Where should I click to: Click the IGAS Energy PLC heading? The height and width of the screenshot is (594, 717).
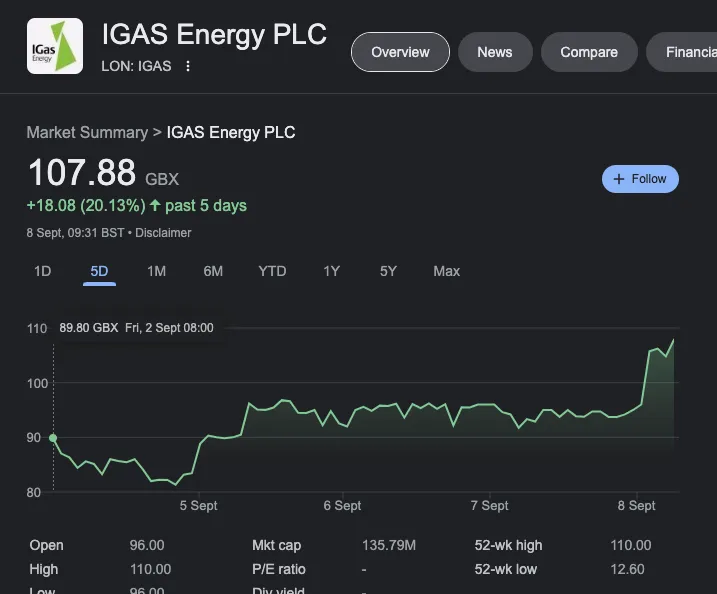(214, 34)
